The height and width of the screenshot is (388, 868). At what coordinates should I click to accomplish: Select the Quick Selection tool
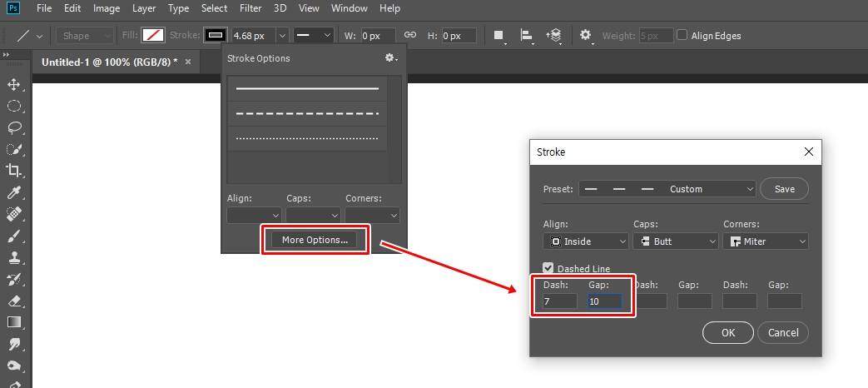pyautogui.click(x=14, y=149)
